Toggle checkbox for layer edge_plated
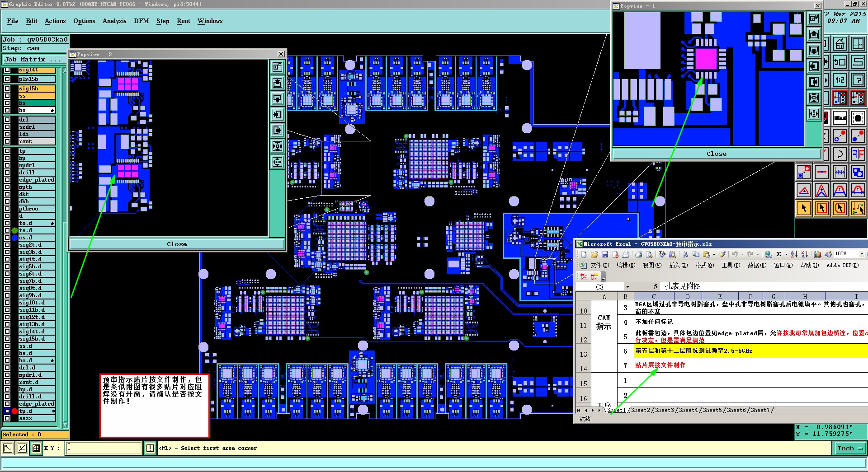The width and height of the screenshot is (868, 472). point(7,180)
